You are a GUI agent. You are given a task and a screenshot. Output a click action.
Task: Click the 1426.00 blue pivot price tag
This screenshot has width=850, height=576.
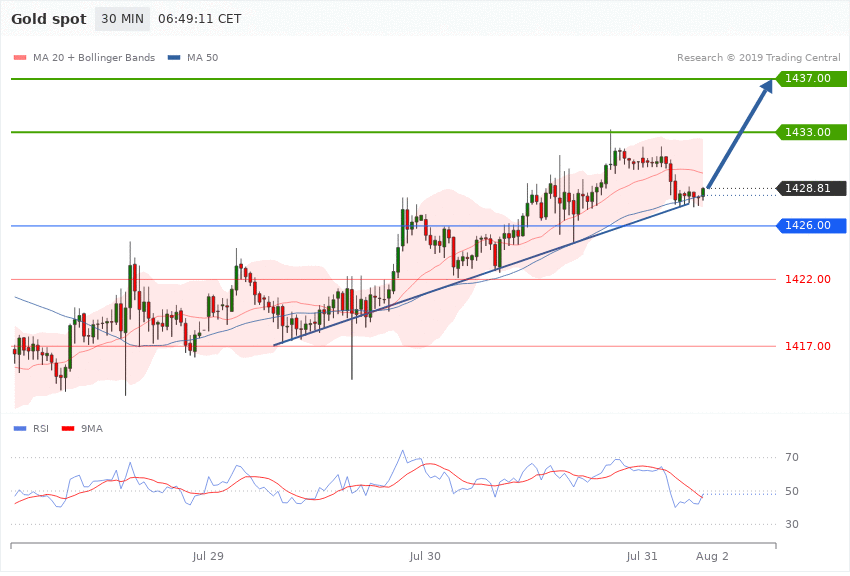pyautogui.click(x=812, y=225)
